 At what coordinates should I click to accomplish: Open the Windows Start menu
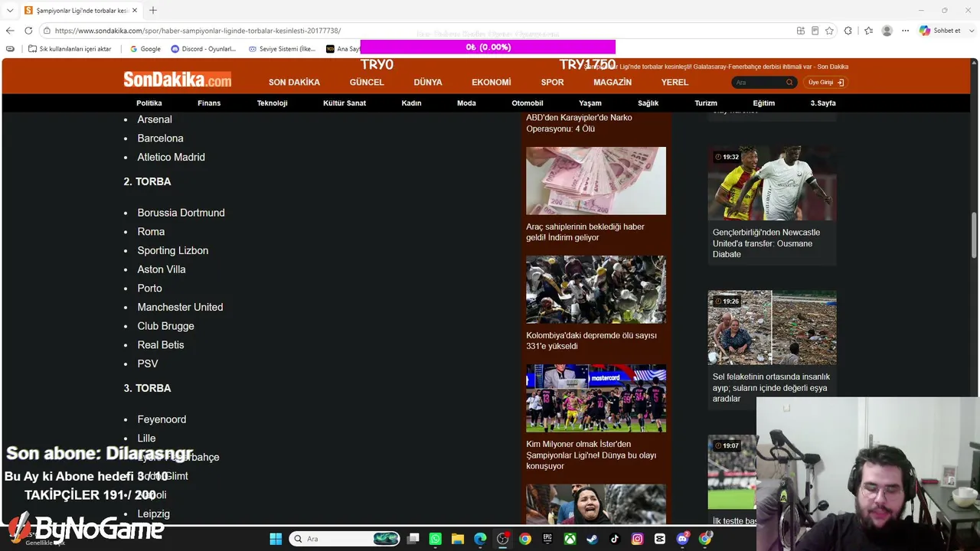(276, 539)
